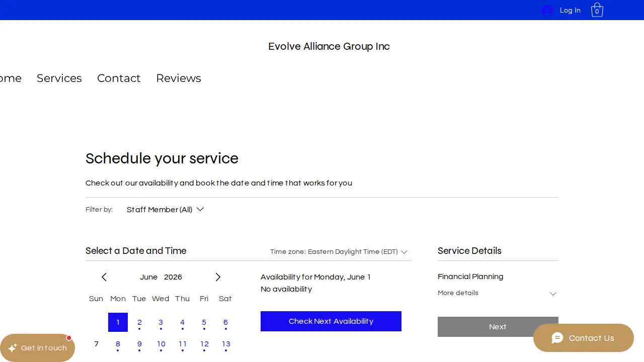The width and height of the screenshot is (644, 362).
Task: Click the Evolve Alliance Group Inc title
Action: pyautogui.click(x=329, y=46)
